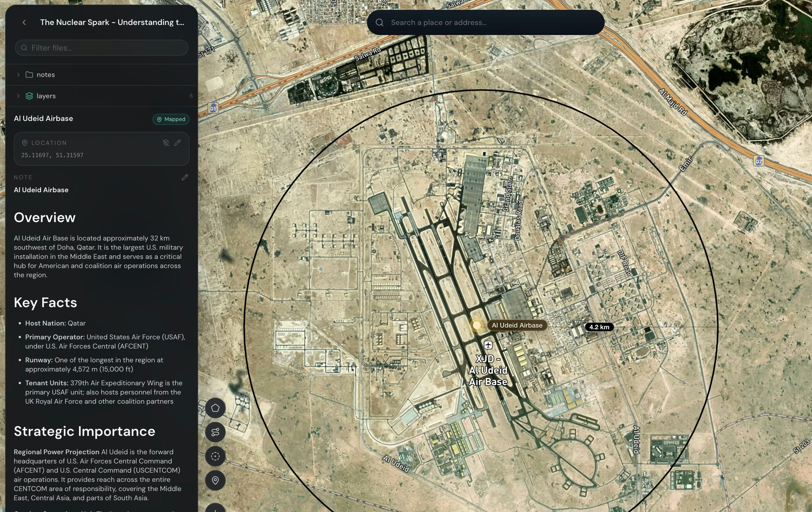Click the Overview heading

pos(45,217)
